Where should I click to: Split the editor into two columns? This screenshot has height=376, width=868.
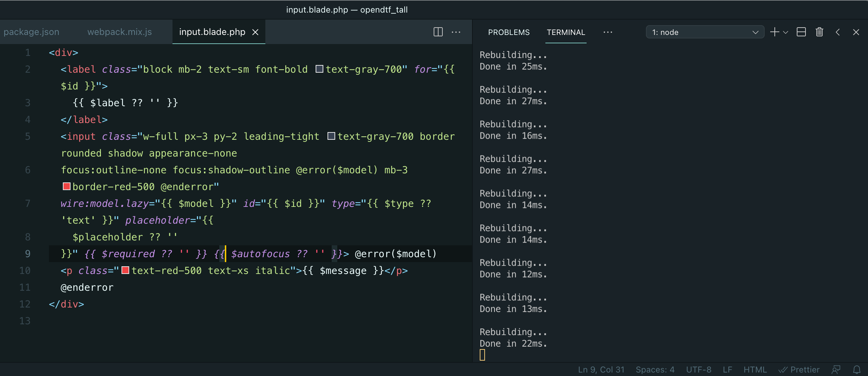click(x=437, y=32)
